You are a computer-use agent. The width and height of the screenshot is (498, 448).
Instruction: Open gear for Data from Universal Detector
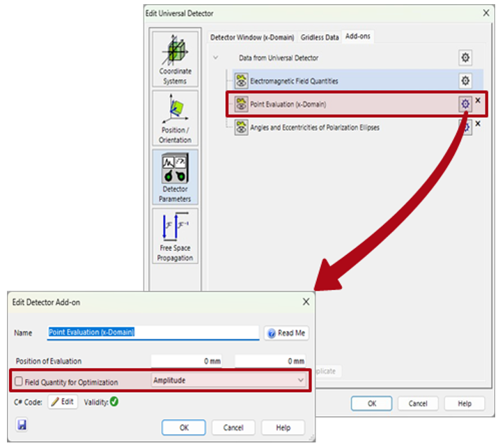pos(465,58)
